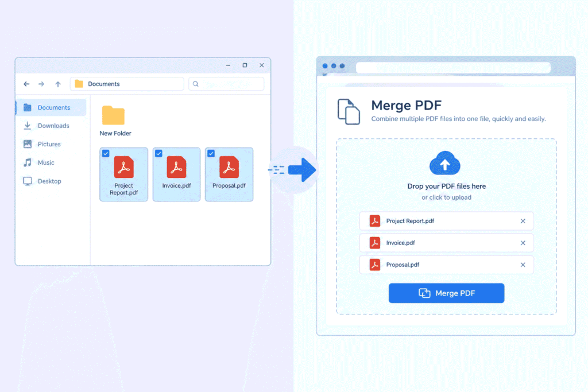Click the Documents sidebar folder icon
The image size is (588, 392).
click(x=28, y=107)
